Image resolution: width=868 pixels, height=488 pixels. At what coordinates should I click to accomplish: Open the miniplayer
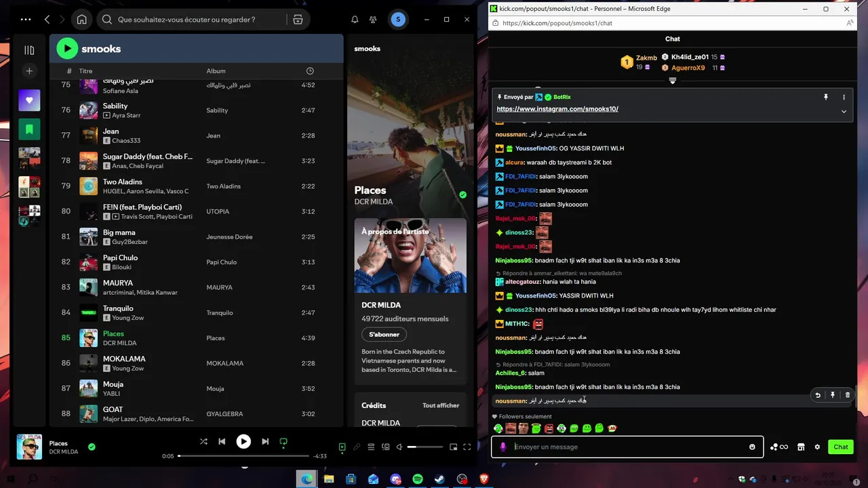(453, 447)
